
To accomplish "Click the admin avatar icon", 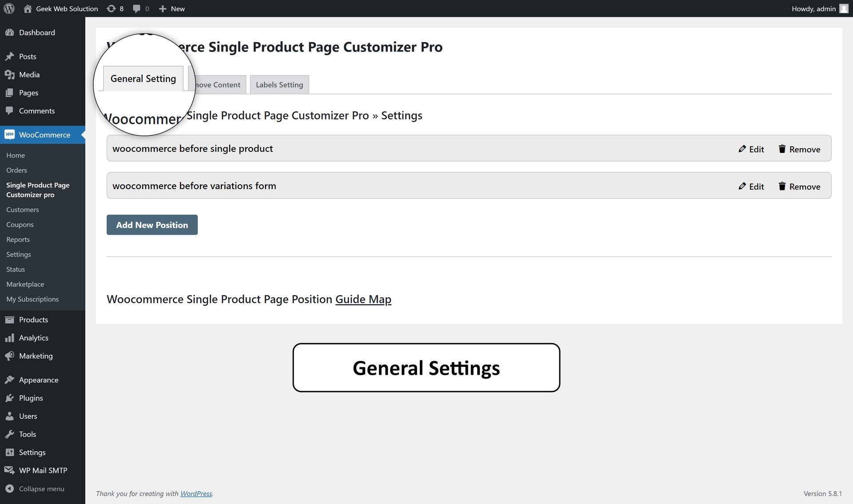I will pyautogui.click(x=844, y=8).
